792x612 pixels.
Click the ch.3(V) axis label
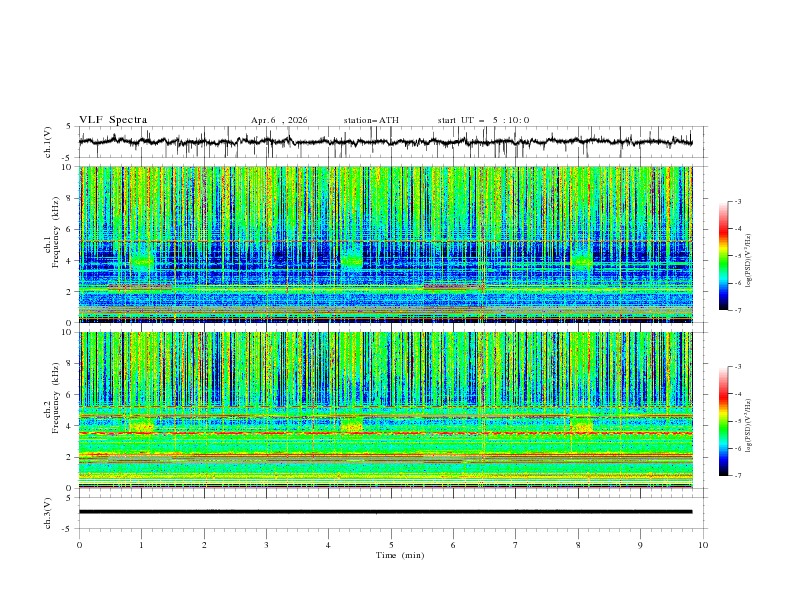(48, 513)
